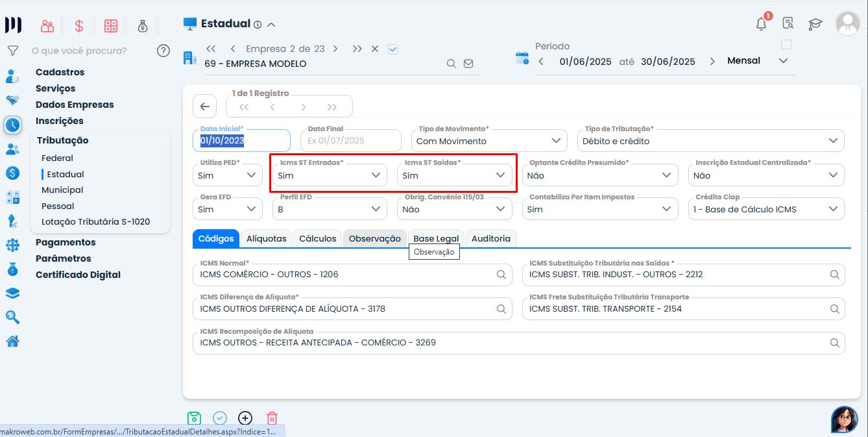Click the green save icon at bottom
The height and width of the screenshot is (437, 868).
194,418
